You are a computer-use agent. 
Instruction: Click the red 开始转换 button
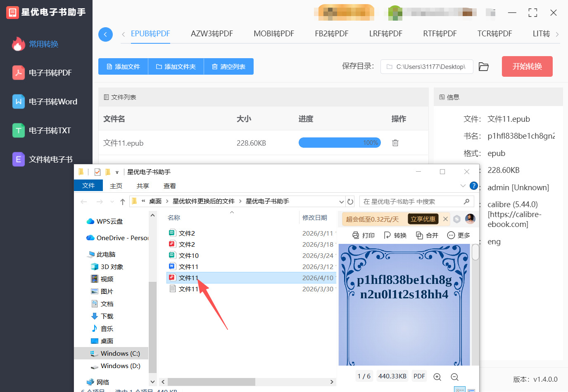[527, 66]
